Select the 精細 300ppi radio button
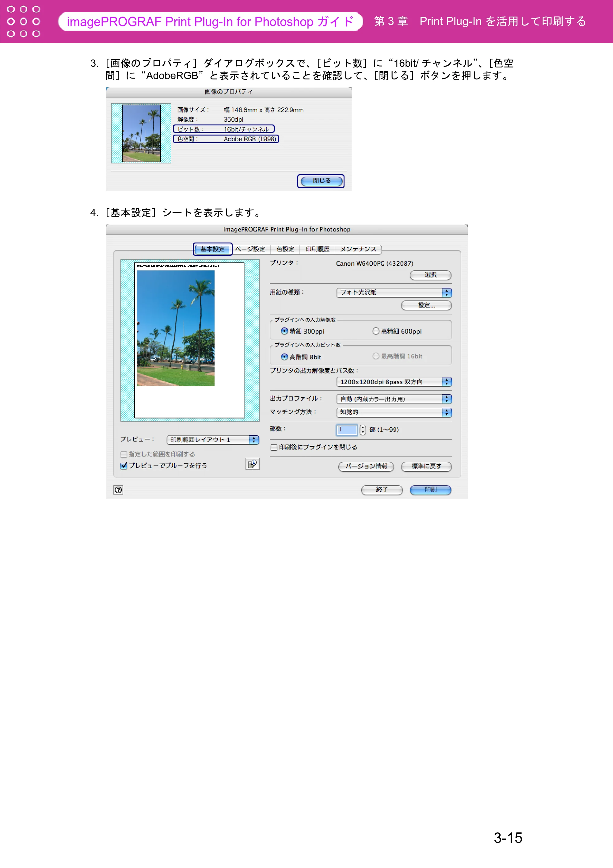 tap(284, 331)
